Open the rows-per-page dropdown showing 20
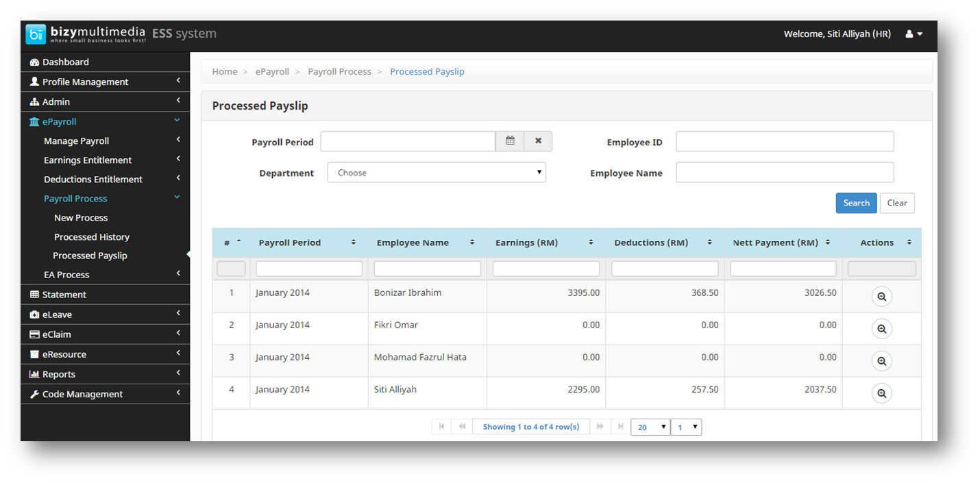Viewport: 980px width, 483px height. (x=650, y=427)
